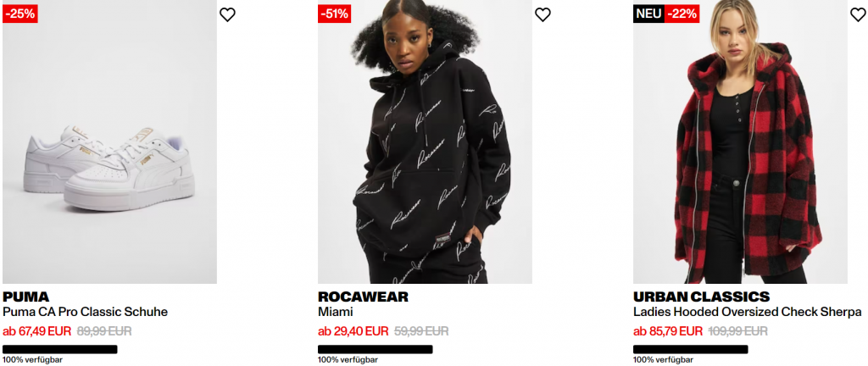
Task: Open the PUMA brand link
Action: pyautogui.click(x=26, y=297)
